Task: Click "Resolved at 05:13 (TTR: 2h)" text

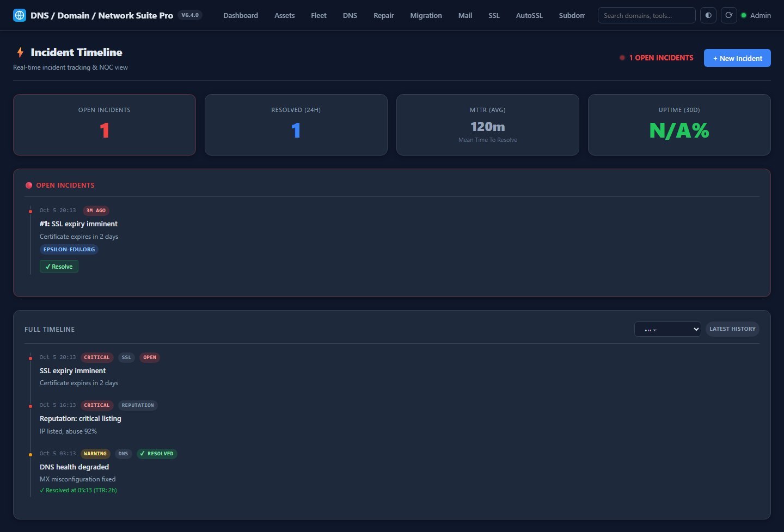Action: (x=78, y=490)
